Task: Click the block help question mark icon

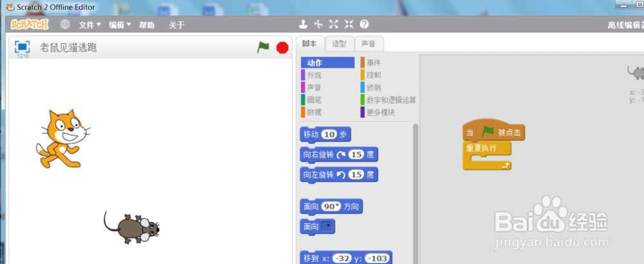Action: 365,24
